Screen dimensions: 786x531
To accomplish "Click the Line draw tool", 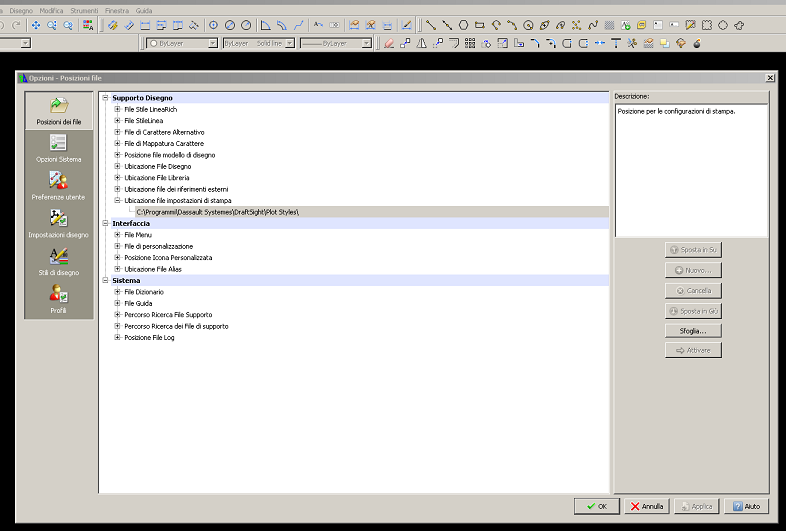I will (431, 25).
